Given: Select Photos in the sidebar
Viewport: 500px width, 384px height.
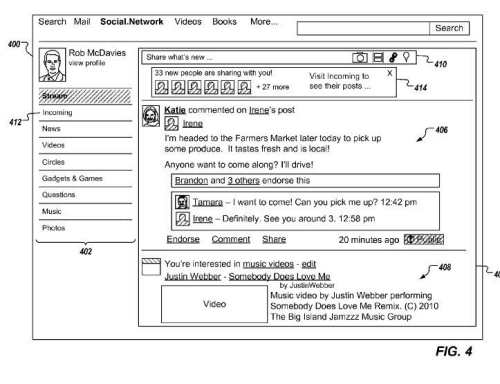Looking at the screenshot, I should pos(85,228).
